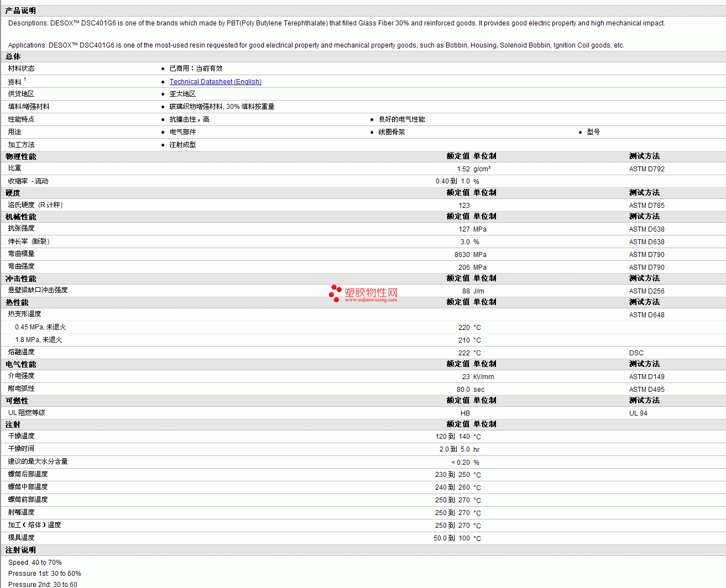
Task: Open the Technical Datasheet (English) link
Action: pyautogui.click(x=216, y=82)
